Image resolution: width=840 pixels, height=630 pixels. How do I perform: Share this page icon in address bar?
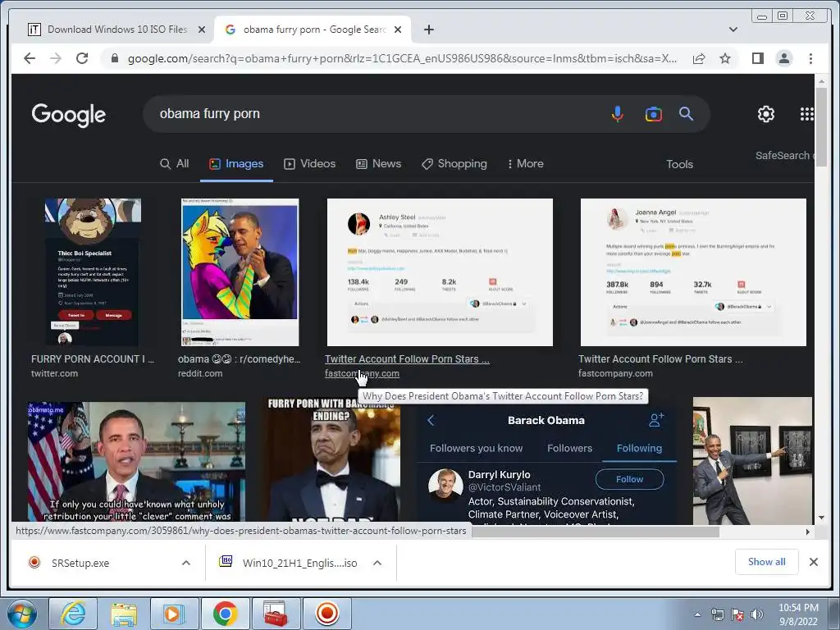point(699,58)
